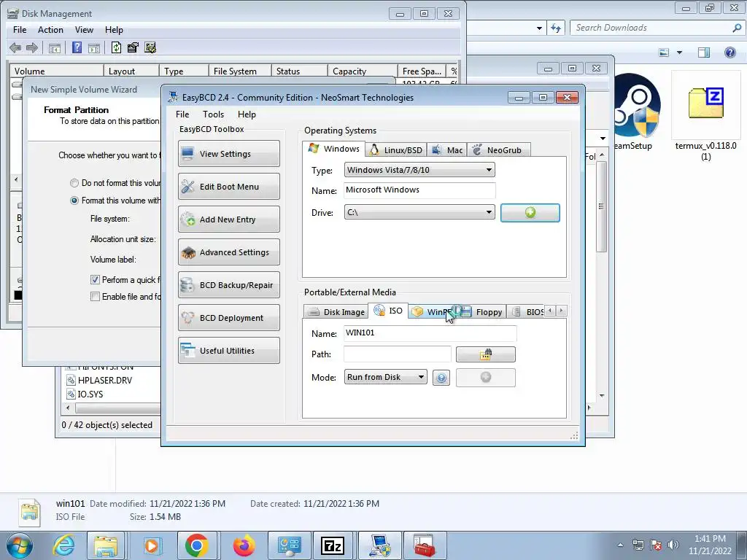Viewport: 747px width, 560px height.
Task: Open Windows Start button
Action: 20,545
